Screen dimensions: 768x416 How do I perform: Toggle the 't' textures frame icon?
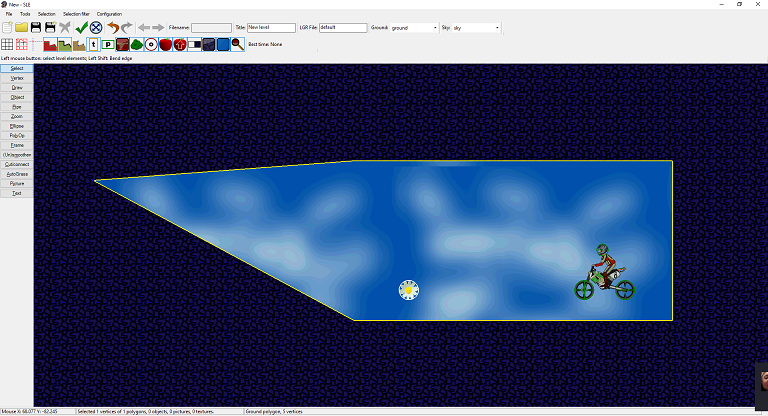tap(93, 45)
